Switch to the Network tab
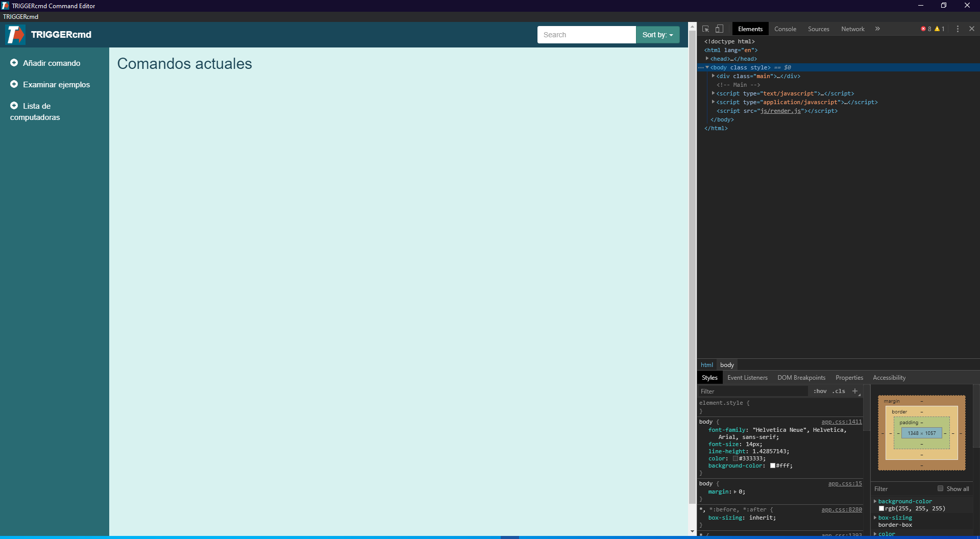The height and width of the screenshot is (539, 980). tap(852, 29)
